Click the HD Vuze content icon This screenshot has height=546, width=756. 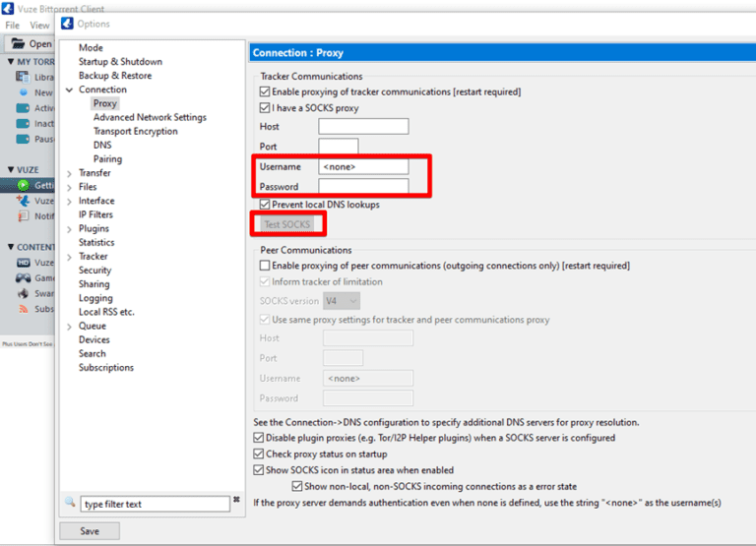[x=24, y=263]
